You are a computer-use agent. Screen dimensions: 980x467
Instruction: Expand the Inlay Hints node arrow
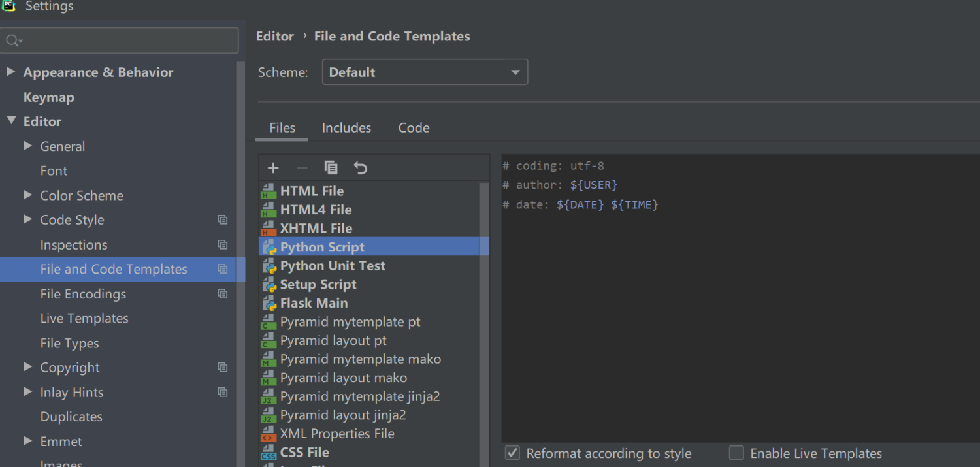click(x=27, y=392)
